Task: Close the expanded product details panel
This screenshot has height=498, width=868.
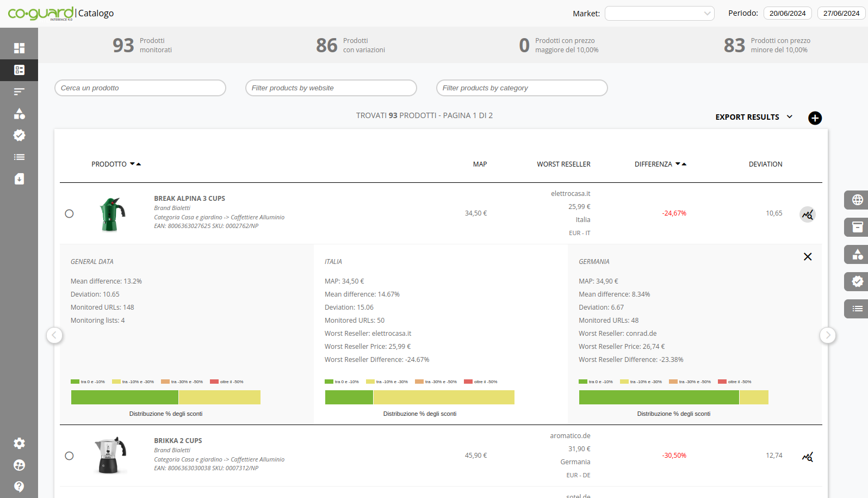Action: [808, 257]
